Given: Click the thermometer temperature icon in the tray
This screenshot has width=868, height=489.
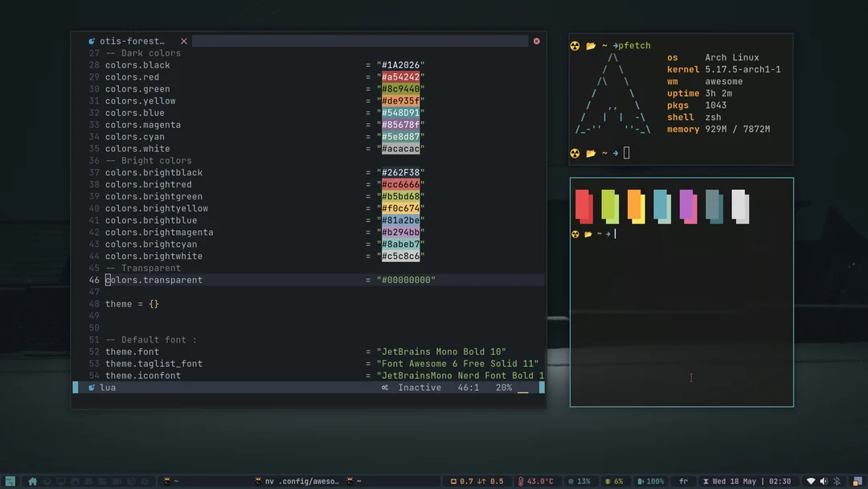Looking at the screenshot, I should [520, 480].
